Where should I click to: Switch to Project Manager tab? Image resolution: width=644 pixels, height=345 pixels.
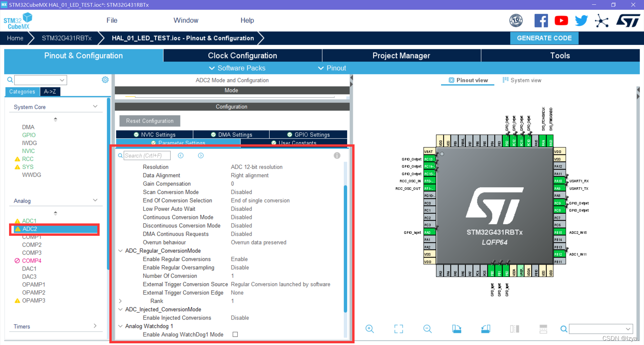pyautogui.click(x=401, y=56)
